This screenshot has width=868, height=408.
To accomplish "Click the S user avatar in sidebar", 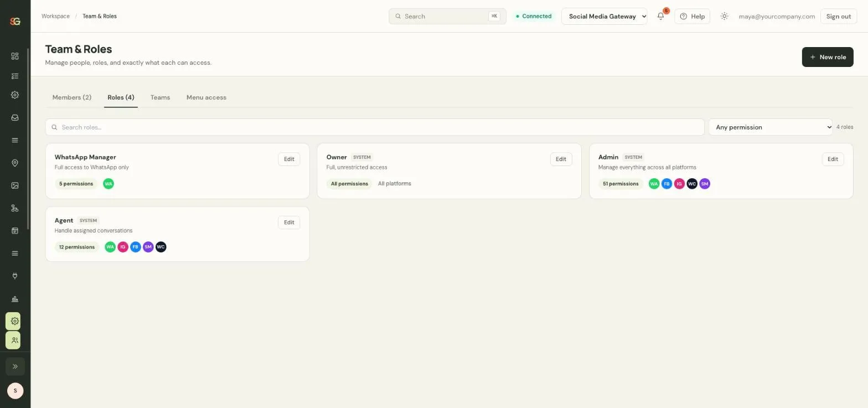I will (x=15, y=390).
